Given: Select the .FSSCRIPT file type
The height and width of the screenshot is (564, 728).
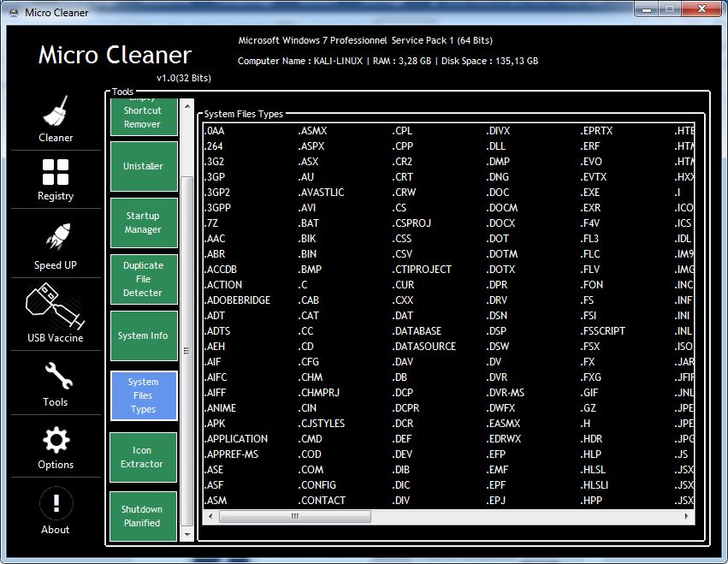Looking at the screenshot, I should (602, 330).
